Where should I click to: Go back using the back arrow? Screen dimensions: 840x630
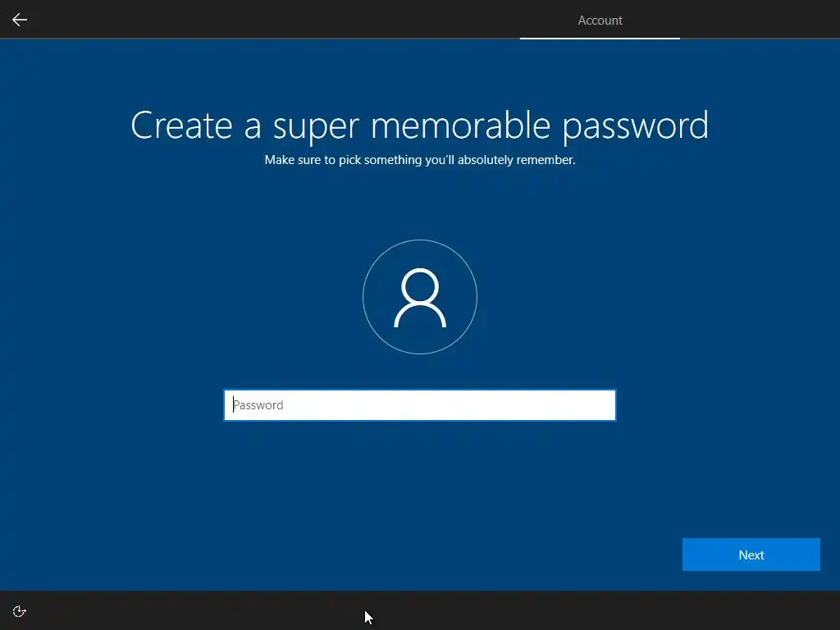pyautogui.click(x=20, y=20)
